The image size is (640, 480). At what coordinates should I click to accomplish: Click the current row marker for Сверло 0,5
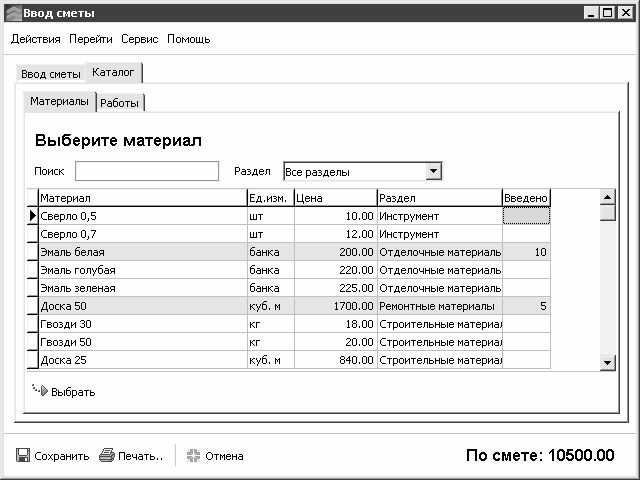(x=33, y=216)
